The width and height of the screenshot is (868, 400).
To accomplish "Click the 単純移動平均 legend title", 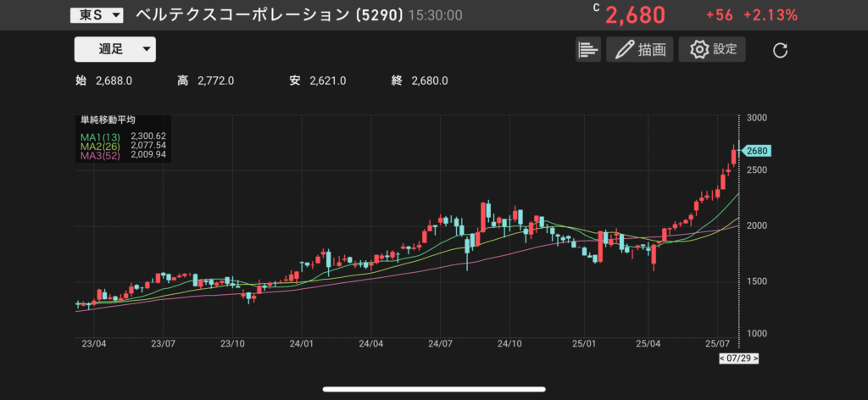I will [x=108, y=119].
